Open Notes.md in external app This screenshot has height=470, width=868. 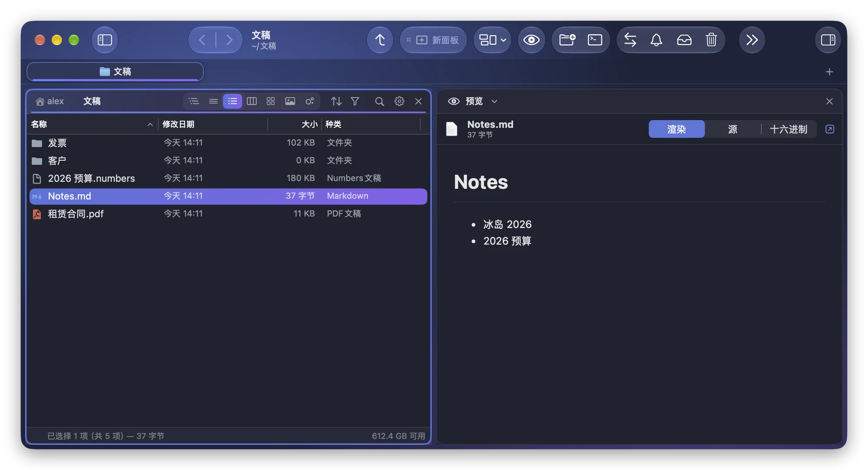pos(830,129)
